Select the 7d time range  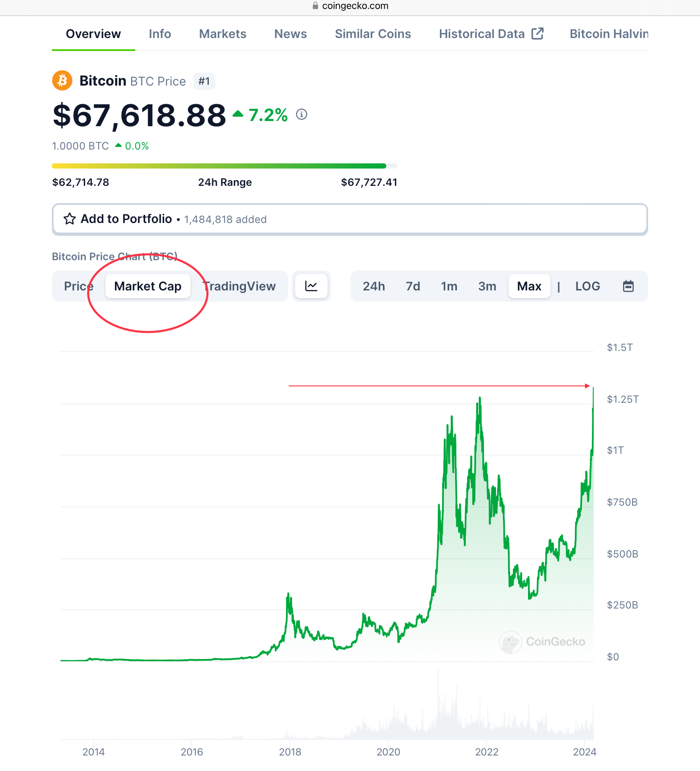tap(413, 286)
